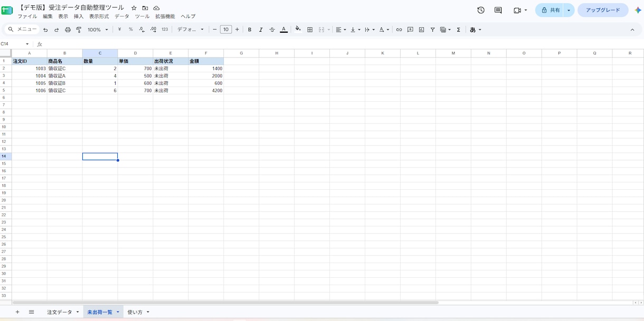The image size is (644, 321).
Task: Open the データ menu
Action: tap(122, 16)
